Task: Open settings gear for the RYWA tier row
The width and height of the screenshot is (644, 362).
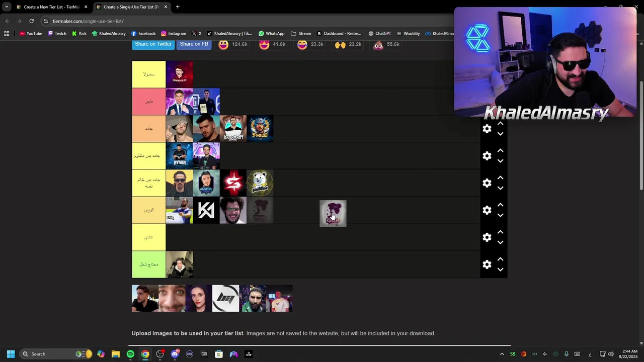Action: [x=487, y=156]
